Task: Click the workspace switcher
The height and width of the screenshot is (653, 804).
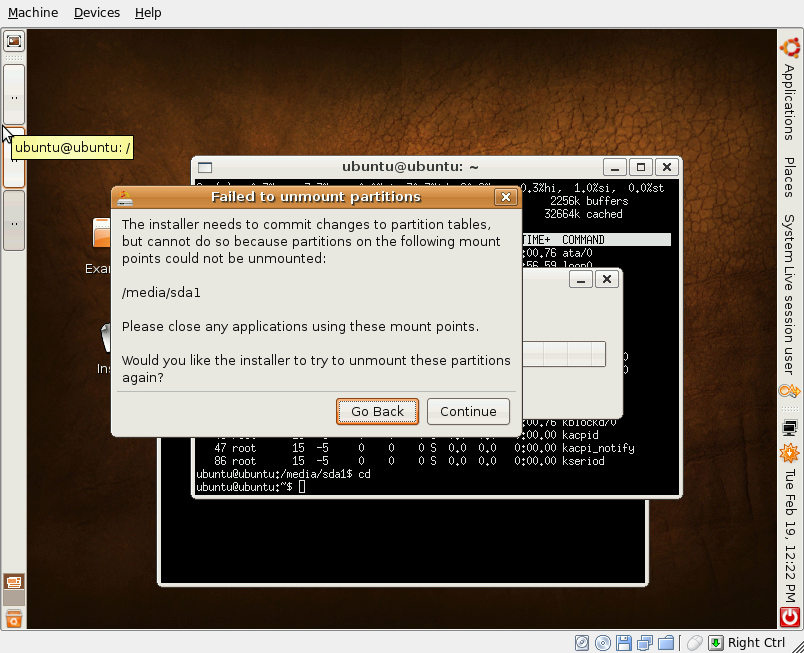Action: tap(14, 589)
